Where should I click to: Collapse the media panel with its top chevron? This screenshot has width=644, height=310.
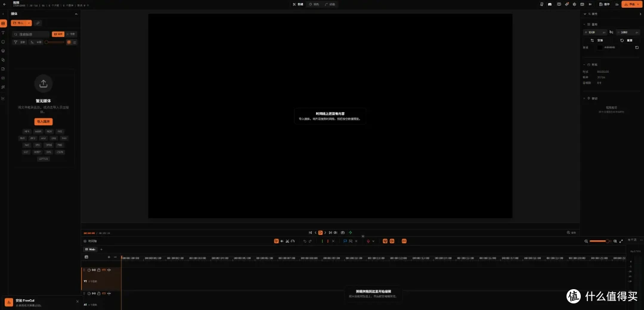(x=76, y=14)
